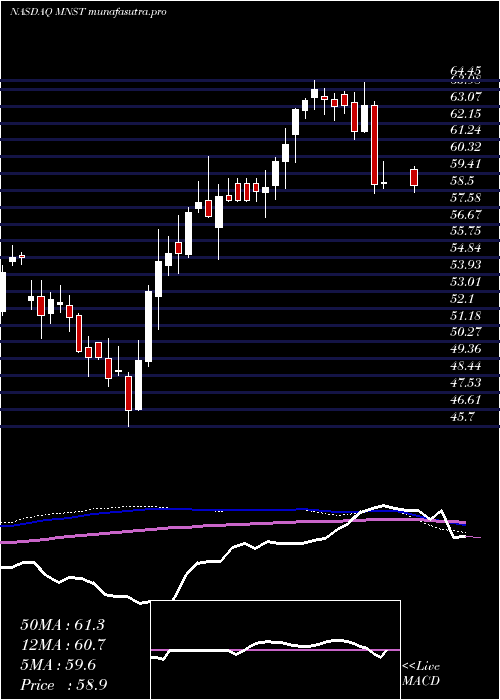This screenshot has height=700, width=500.
Task: Click the 53.93 price axis label
Action: coord(466,265)
